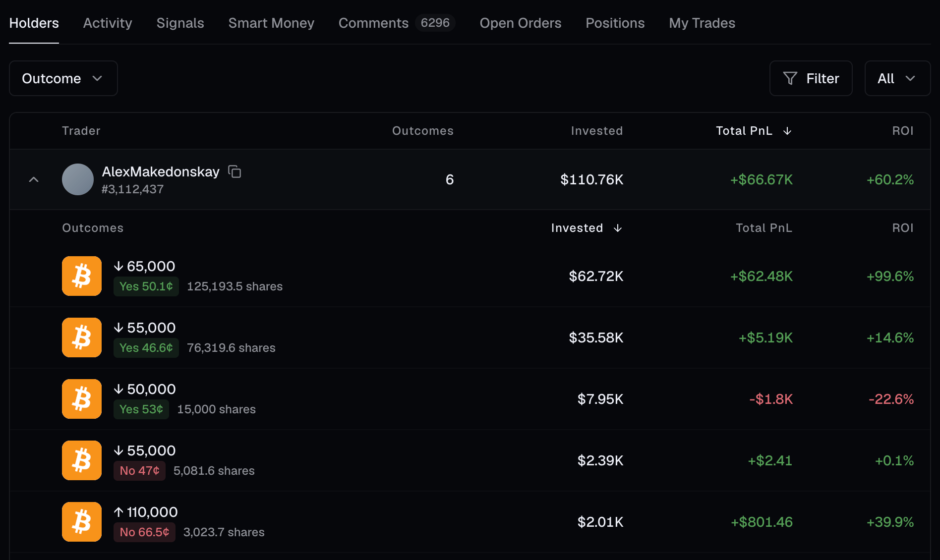Click the sort arrow next to the inner Invested header
The width and height of the screenshot is (940, 560).
pos(618,228)
